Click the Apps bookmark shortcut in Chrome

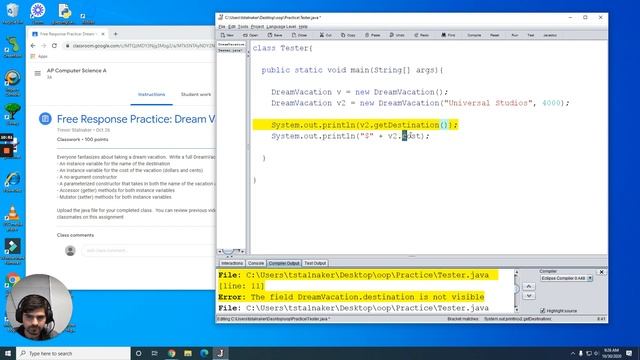[x=40, y=56]
